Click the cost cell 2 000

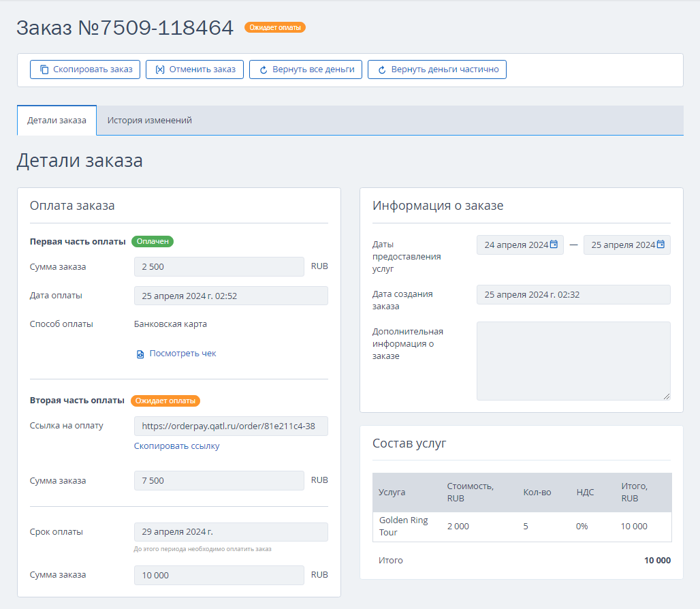(458, 527)
